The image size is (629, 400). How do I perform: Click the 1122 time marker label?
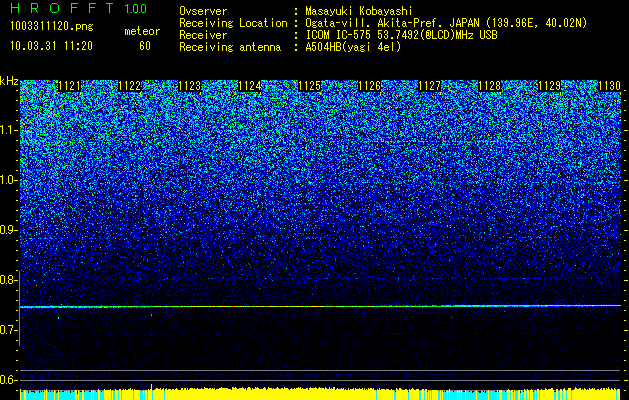(130, 86)
